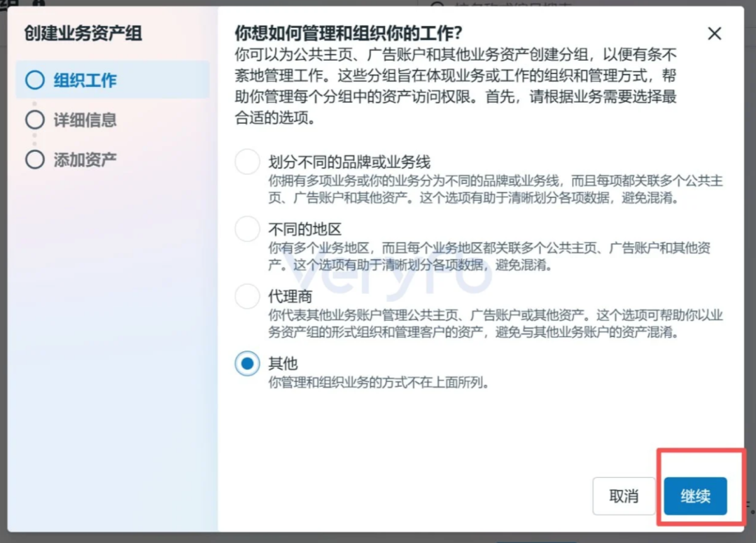This screenshot has height=543, width=756.
Task: Click the selected blue radio indicator beside 其他
Action: (x=246, y=364)
